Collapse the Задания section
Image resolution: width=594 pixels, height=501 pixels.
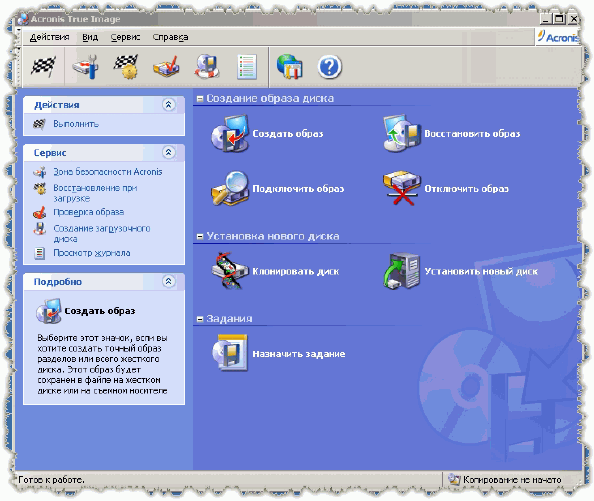(200, 319)
